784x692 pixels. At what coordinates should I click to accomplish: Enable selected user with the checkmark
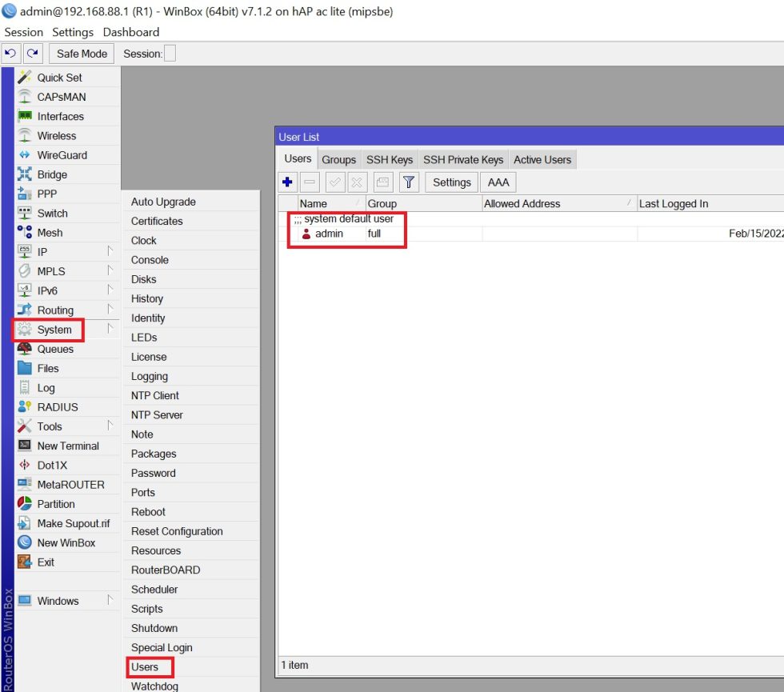[335, 182]
